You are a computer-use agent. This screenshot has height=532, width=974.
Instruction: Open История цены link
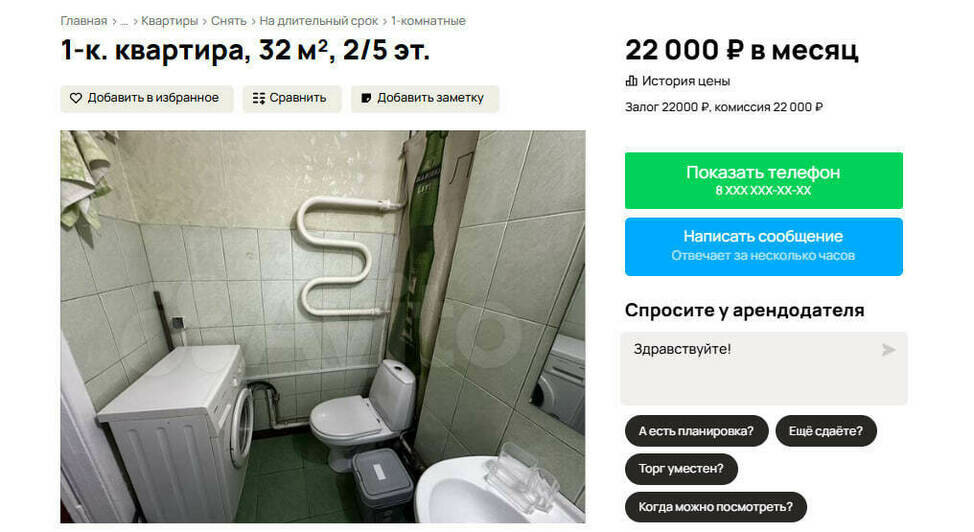point(686,81)
